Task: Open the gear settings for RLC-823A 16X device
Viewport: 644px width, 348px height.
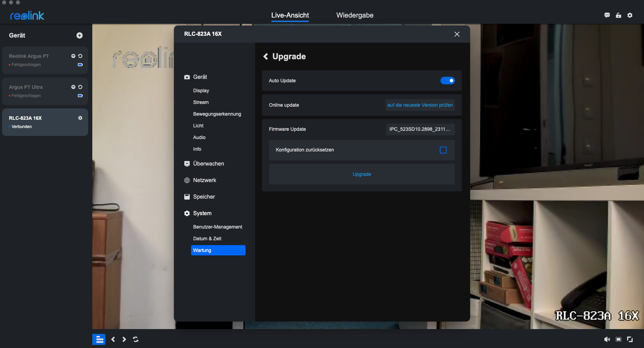Action: pyautogui.click(x=80, y=118)
